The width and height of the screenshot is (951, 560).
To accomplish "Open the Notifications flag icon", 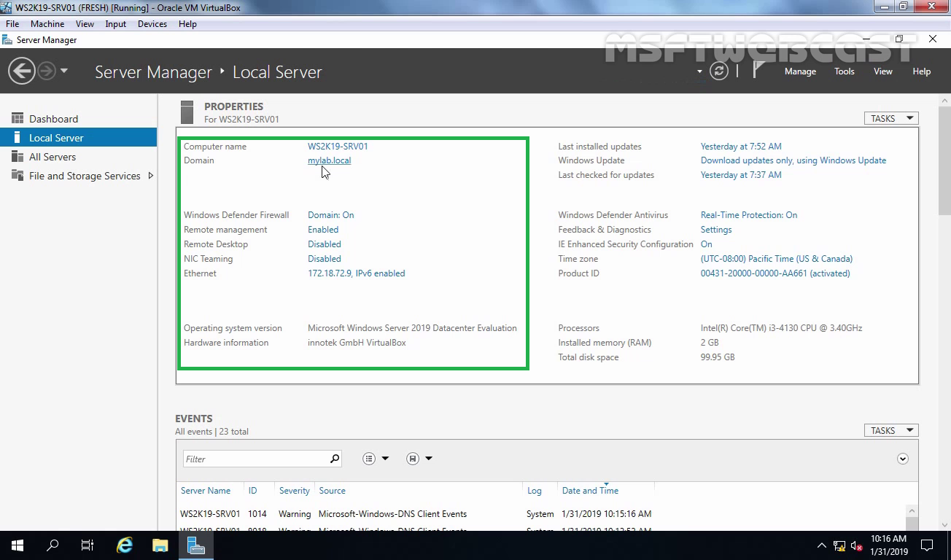I will tap(759, 70).
